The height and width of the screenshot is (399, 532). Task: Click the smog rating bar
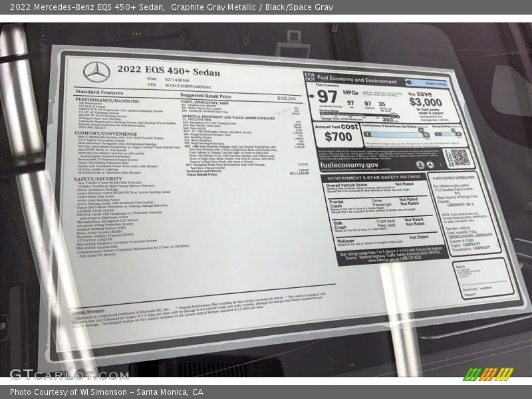coord(448,133)
